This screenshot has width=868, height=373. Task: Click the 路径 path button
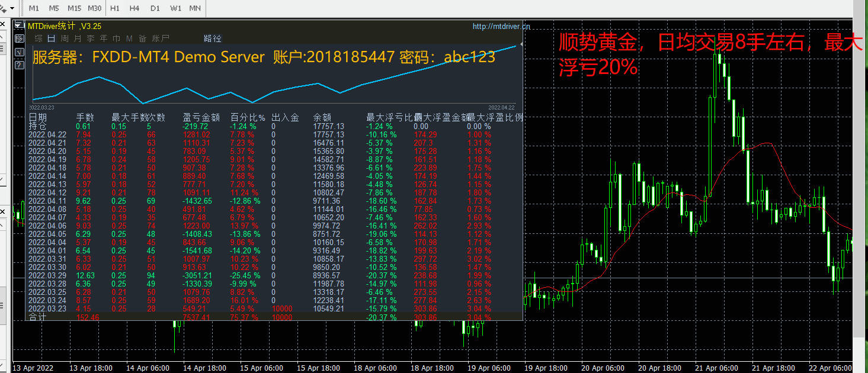(x=213, y=38)
